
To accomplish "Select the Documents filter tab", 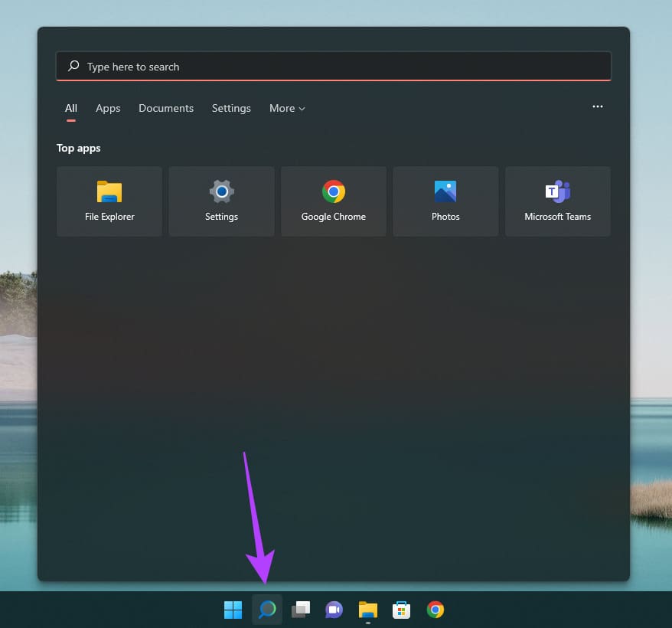I will (x=166, y=108).
